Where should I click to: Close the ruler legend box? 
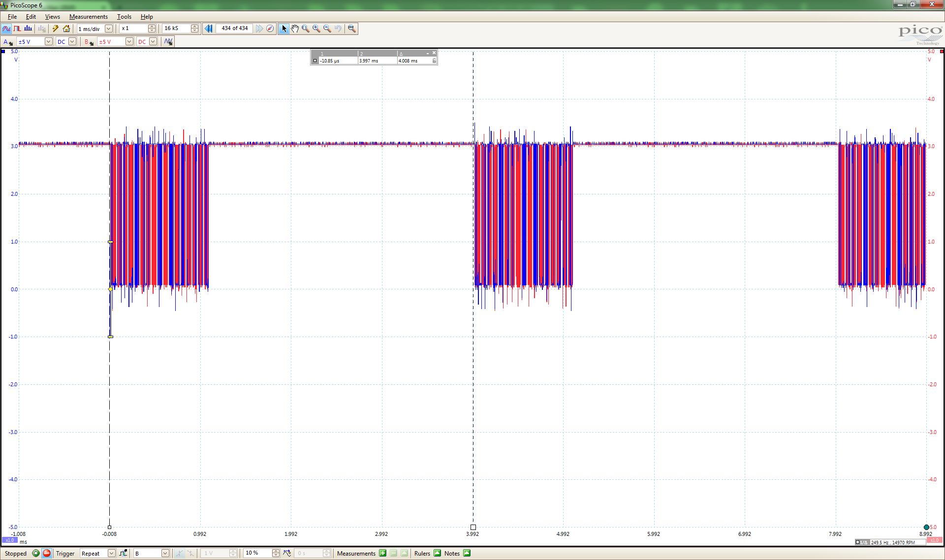434,53
